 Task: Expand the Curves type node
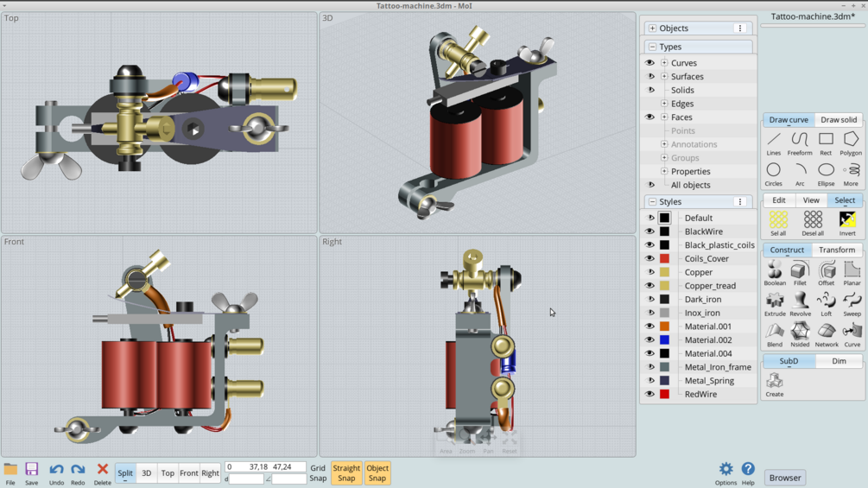[664, 63]
